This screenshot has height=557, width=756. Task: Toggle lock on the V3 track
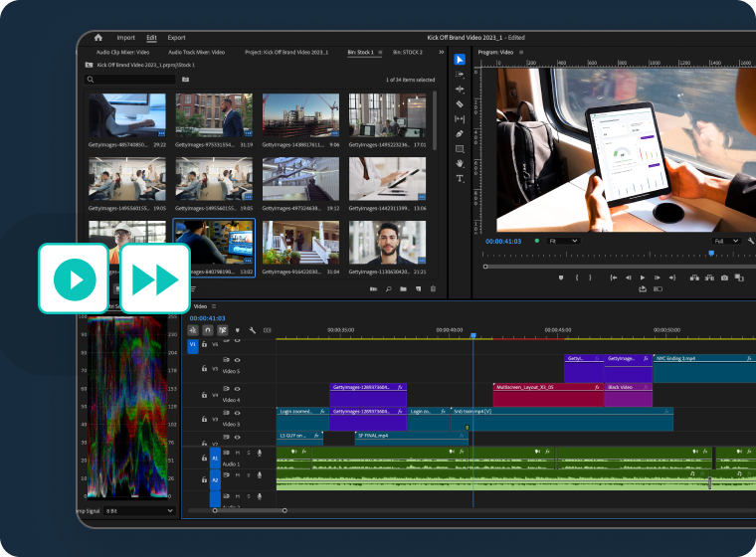[204, 420]
